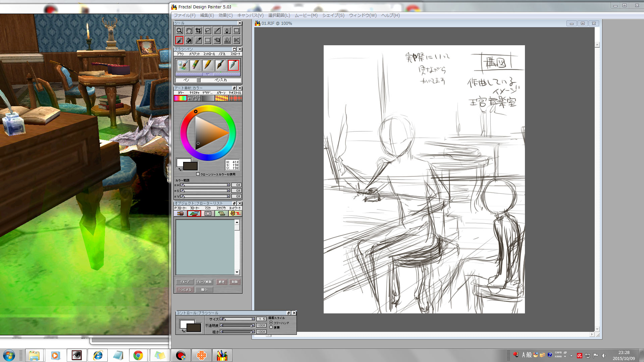Select the Magnifier zoom tool
The width and height of the screenshot is (644, 362).
click(x=179, y=31)
